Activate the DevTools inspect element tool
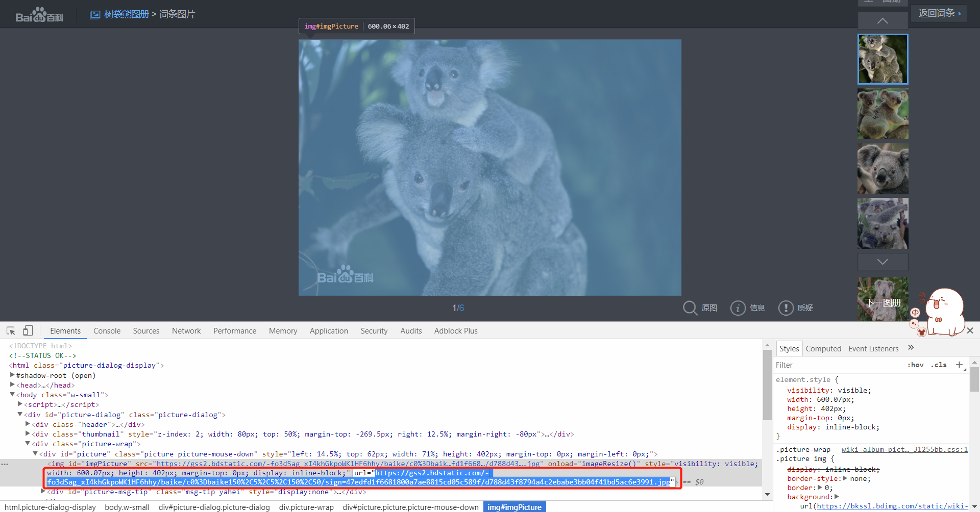Screen dimensions: 980x512 (11, 330)
